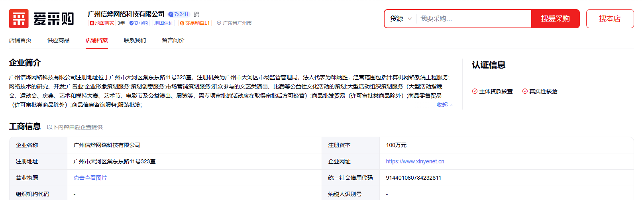Click the 统一社会信用代码 label

tap(350, 178)
